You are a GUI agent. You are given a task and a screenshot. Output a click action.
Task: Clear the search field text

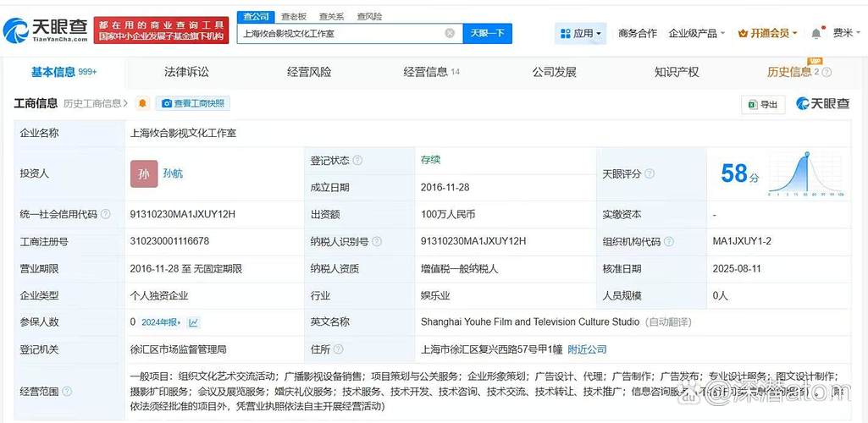tap(450, 33)
